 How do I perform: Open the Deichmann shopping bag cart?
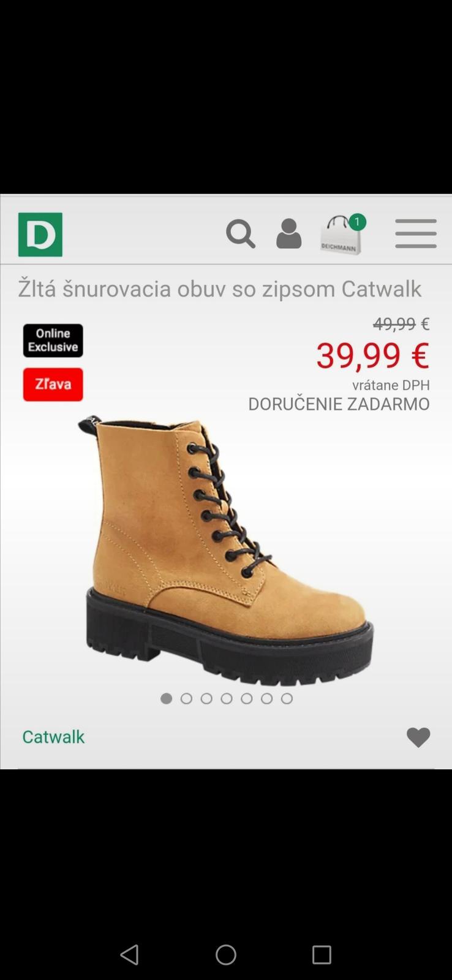[341, 235]
